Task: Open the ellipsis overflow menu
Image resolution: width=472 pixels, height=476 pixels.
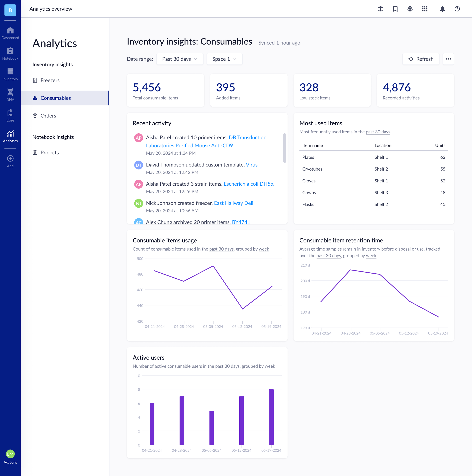Action: [x=448, y=59]
